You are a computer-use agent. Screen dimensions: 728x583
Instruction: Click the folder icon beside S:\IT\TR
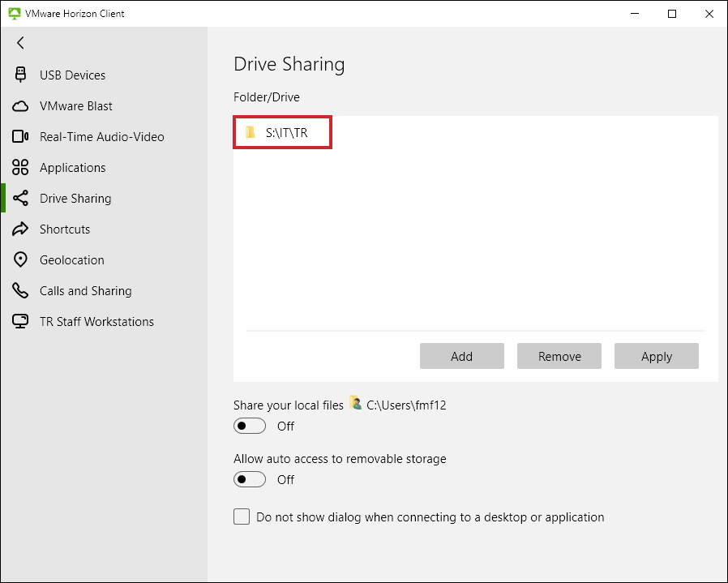251,132
